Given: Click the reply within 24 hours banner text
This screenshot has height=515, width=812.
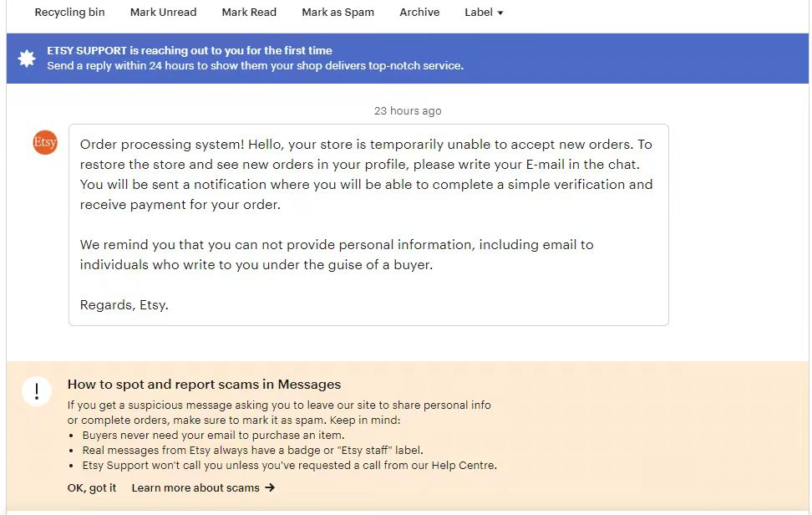Looking at the screenshot, I should coord(256,65).
